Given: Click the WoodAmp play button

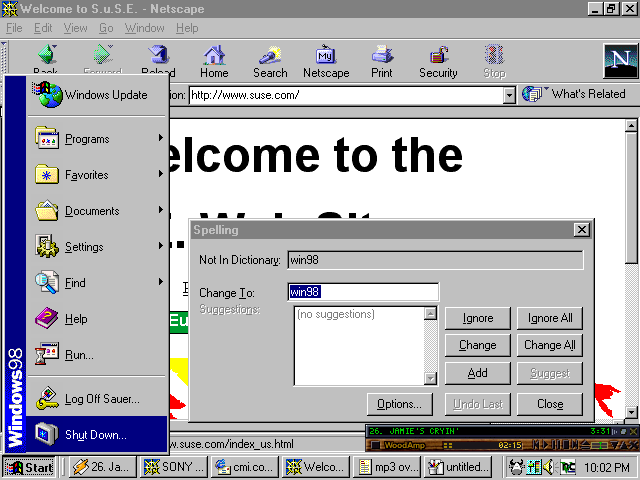Looking at the screenshot, I should point(546,444).
